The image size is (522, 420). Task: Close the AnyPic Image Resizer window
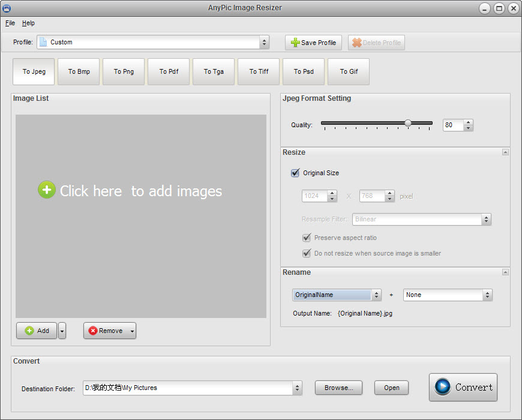tap(514, 8)
